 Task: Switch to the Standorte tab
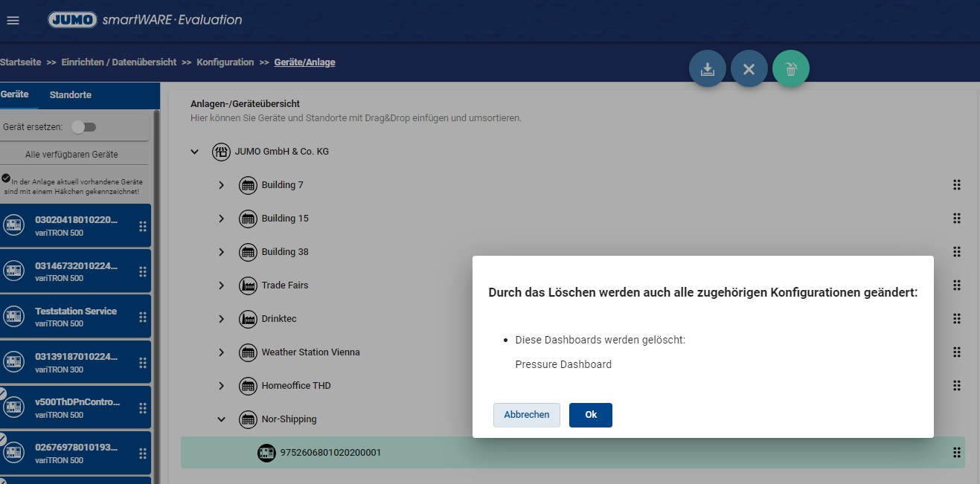[x=70, y=95]
